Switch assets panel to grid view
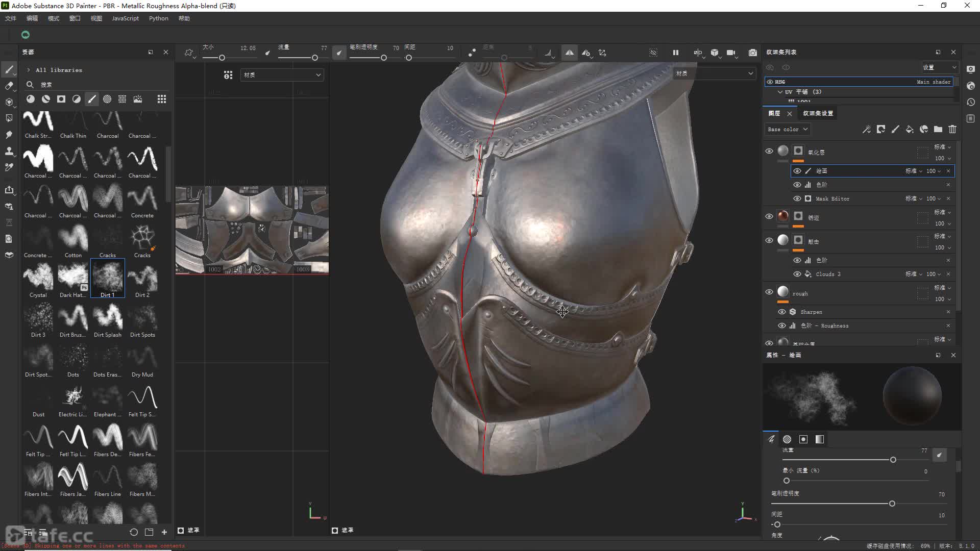Viewport: 980px width, 551px height. point(162,99)
